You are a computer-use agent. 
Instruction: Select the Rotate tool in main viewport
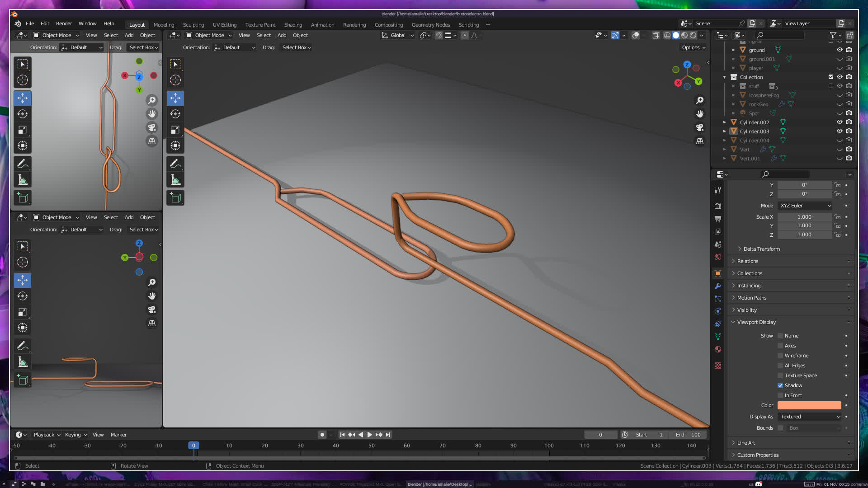pos(175,114)
